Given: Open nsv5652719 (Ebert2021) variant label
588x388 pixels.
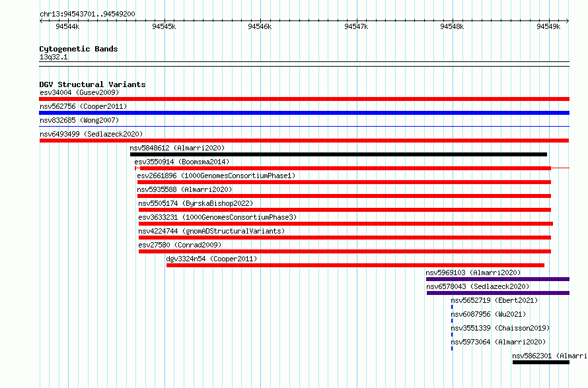Looking at the screenshot, I should click(x=494, y=300).
